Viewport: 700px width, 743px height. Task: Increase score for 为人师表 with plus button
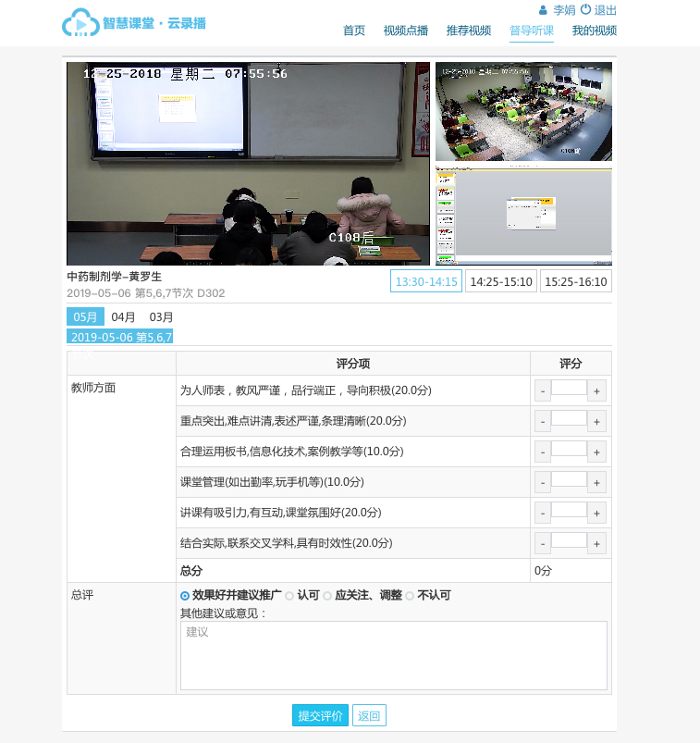click(x=596, y=391)
